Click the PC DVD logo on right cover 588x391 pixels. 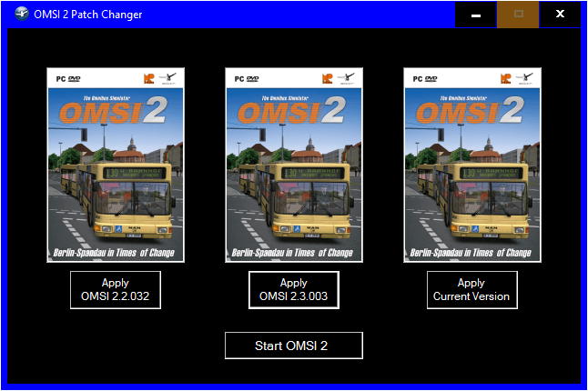click(421, 79)
